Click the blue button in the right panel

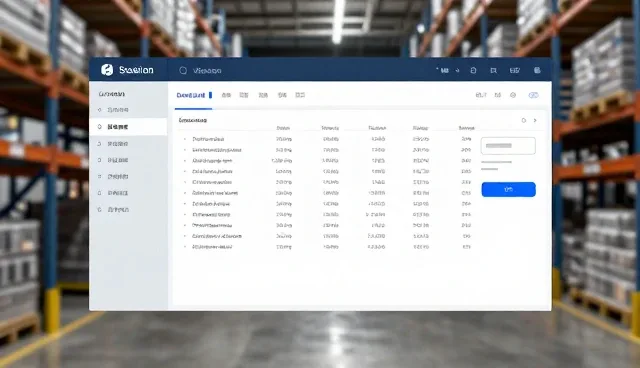[509, 189]
